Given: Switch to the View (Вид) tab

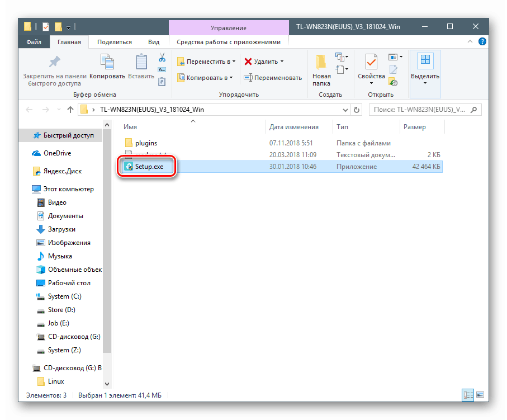Looking at the screenshot, I should 154,42.
